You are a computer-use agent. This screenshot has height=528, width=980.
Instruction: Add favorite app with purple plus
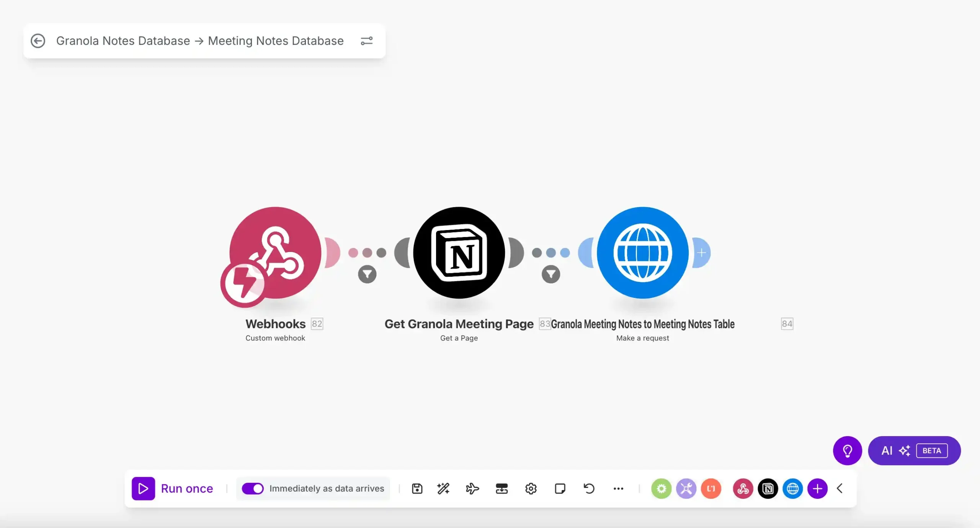tap(817, 489)
